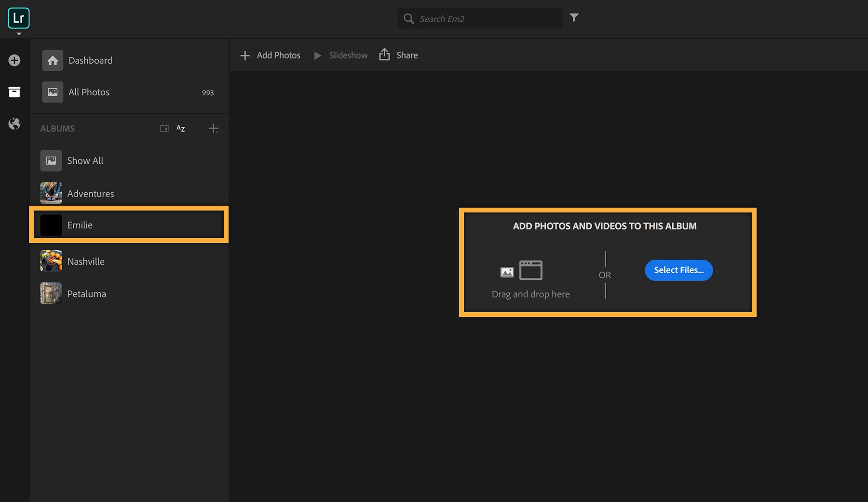The image size is (868, 502).
Task: Open the Lightroom Lr logo menu
Action: pyautogui.click(x=19, y=18)
